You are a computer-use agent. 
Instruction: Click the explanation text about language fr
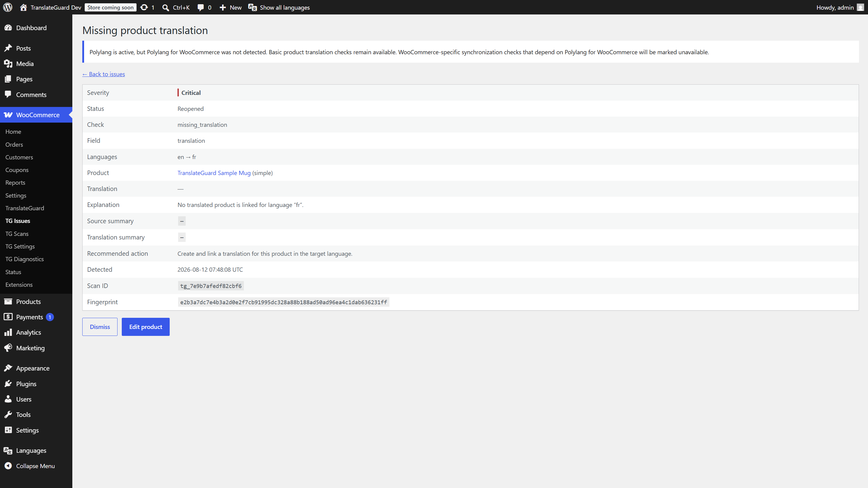pyautogui.click(x=240, y=205)
